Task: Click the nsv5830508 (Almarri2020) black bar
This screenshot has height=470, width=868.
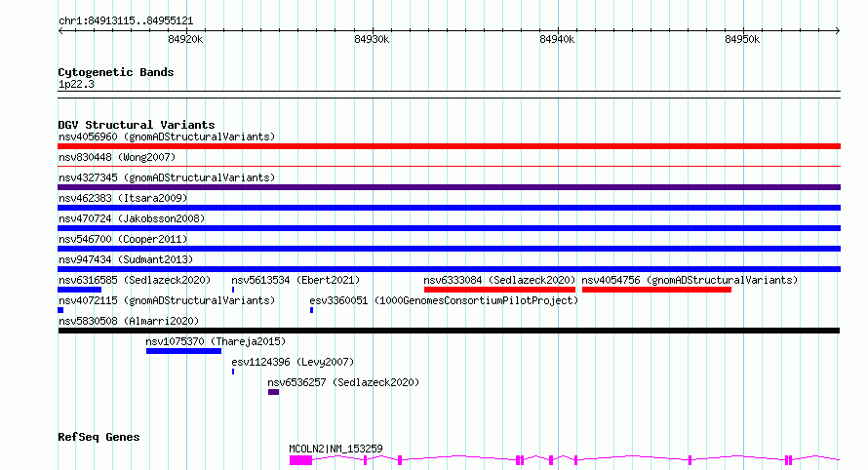Action: pyautogui.click(x=449, y=331)
